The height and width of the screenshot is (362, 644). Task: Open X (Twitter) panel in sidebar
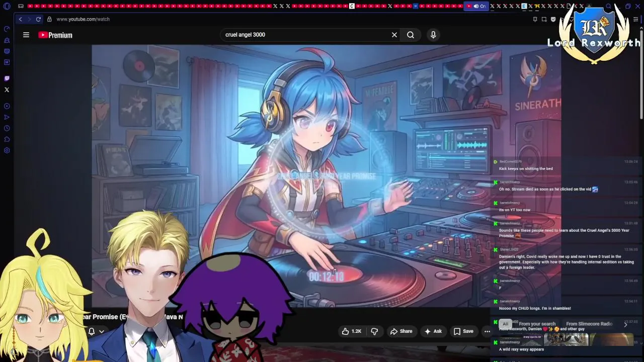(7, 89)
